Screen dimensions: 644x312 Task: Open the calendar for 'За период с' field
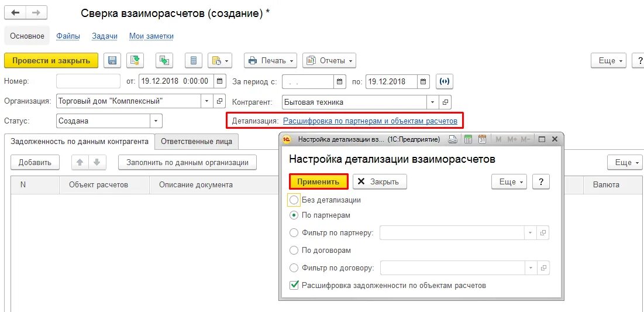tap(339, 81)
